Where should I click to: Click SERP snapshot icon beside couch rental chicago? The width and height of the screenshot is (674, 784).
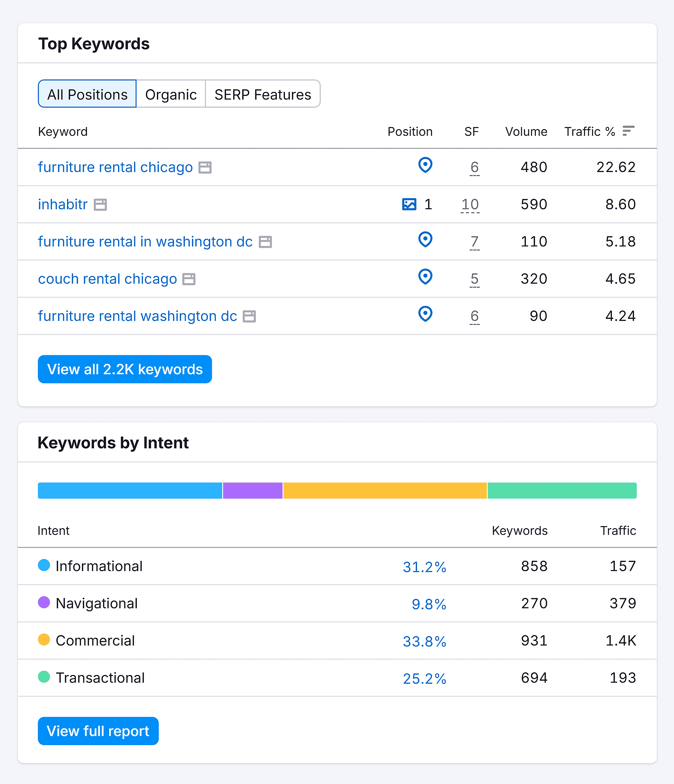point(189,279)
